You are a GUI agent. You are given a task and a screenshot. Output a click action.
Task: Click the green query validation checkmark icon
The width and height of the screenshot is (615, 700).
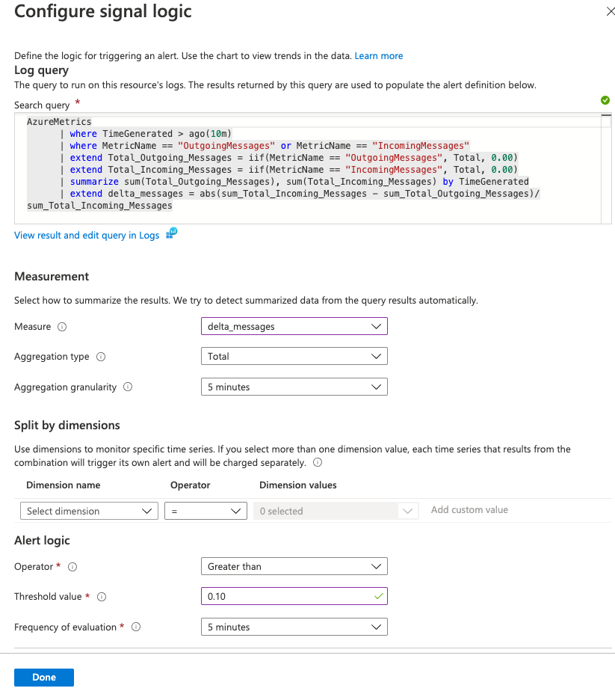click(x=605, y=100)
